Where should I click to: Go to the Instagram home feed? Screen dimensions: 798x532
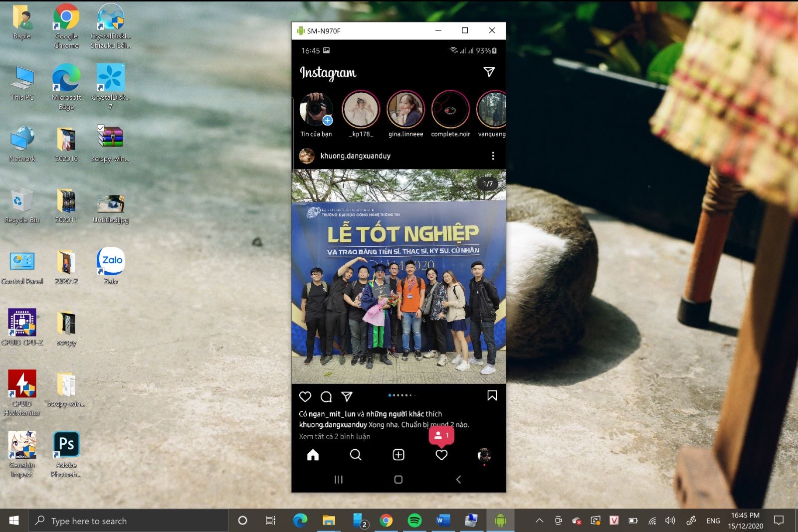[x=313, y=455]
